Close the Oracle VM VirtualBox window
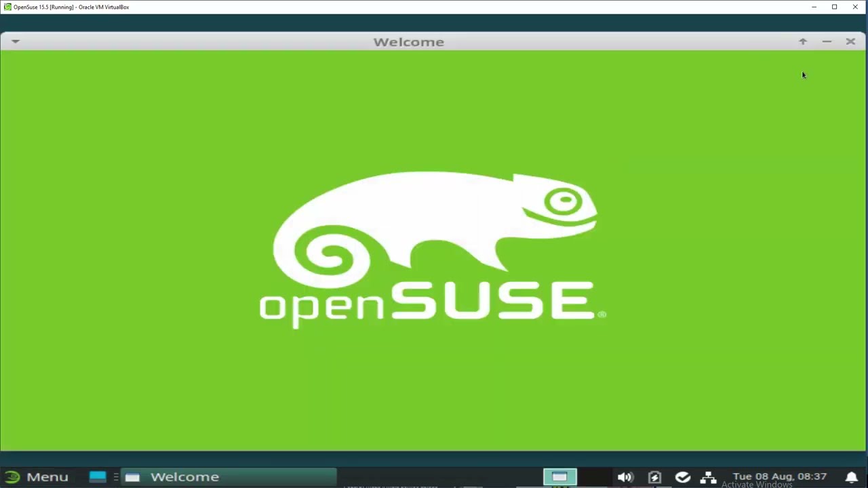Screen dimensions: 868x488 856,7
